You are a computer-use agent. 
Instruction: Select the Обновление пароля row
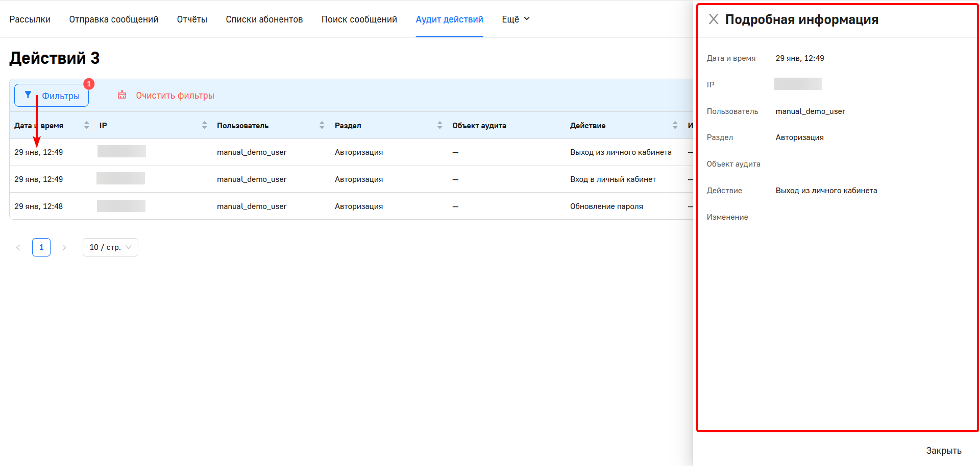click(606, 206)
